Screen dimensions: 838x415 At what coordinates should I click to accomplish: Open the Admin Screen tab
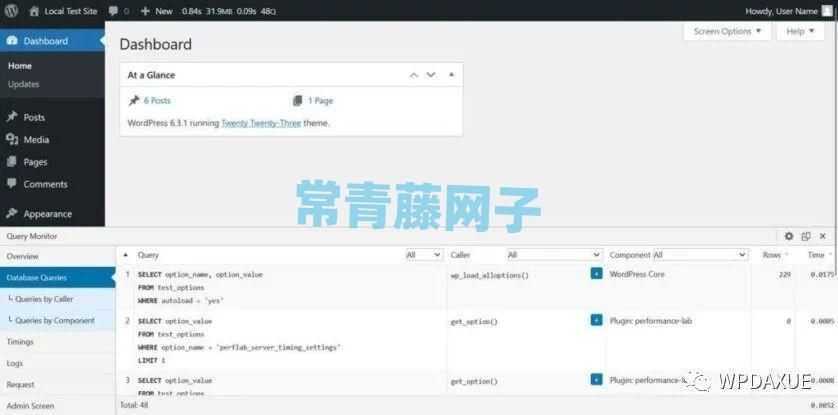pyautogui.click(x=58, y=406)
